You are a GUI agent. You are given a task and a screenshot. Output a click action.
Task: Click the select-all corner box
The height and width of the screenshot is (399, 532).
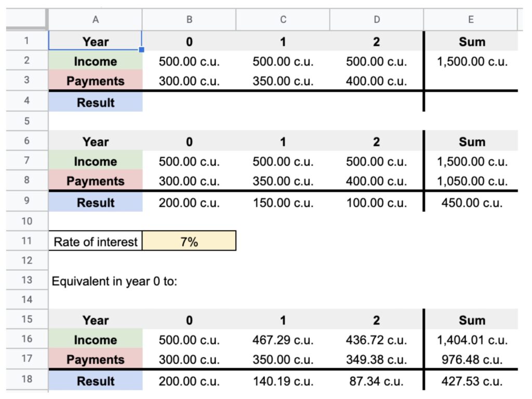coord(27,20)
